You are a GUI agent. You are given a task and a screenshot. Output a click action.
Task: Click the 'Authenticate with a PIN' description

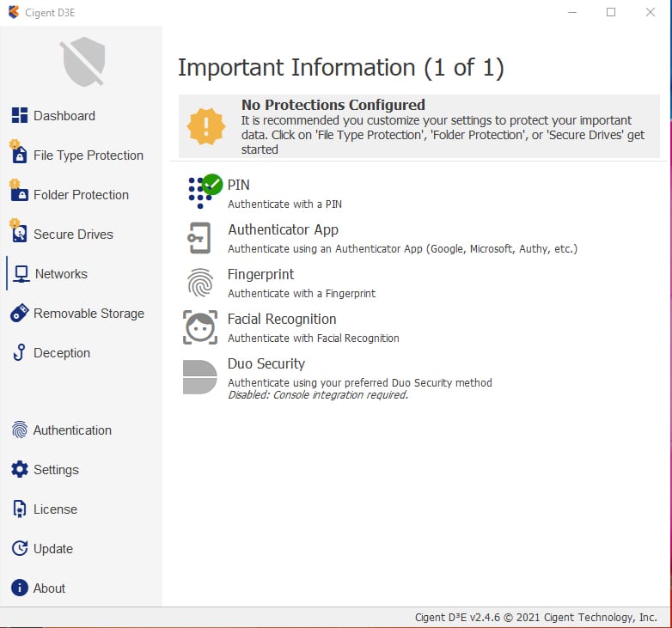point(284,204)
